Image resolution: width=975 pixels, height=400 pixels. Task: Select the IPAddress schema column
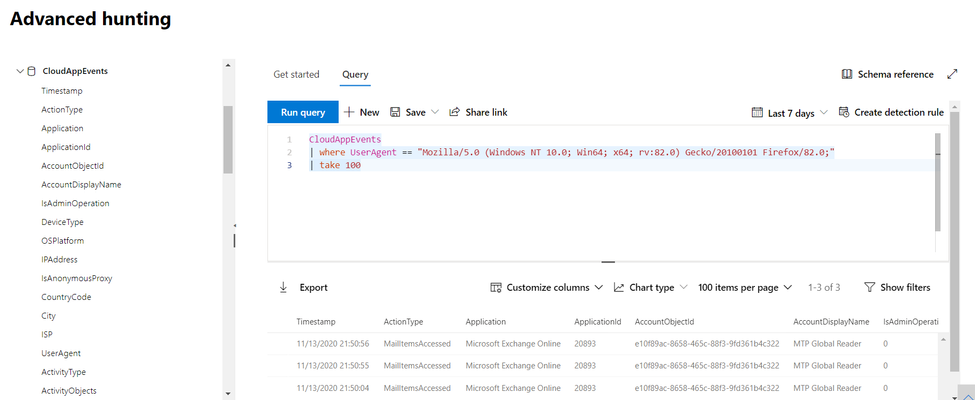point(59,259)
